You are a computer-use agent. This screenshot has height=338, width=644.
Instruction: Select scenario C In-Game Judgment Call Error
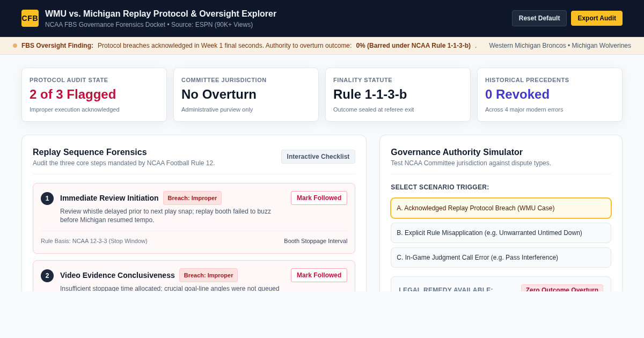click(501, 258)
